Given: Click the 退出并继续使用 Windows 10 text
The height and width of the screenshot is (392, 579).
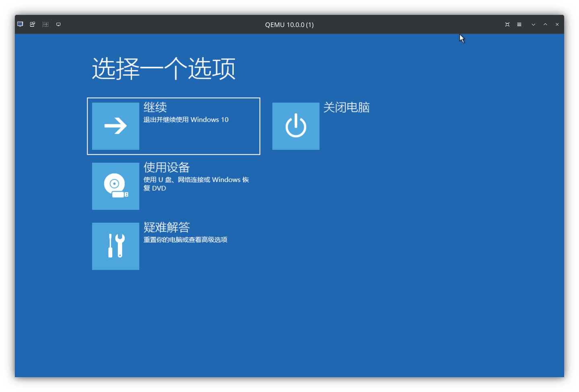Looking at the screenshot, I should [186, 119].
